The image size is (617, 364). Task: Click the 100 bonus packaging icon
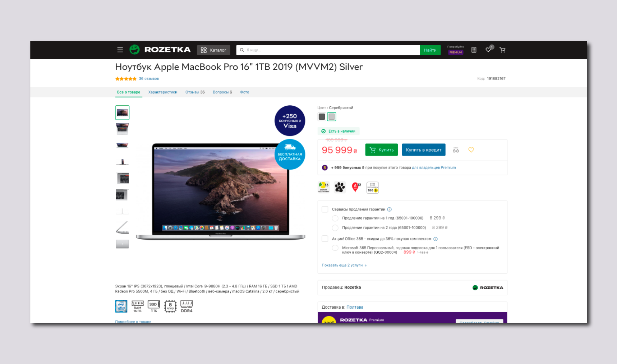pos(373,188)
